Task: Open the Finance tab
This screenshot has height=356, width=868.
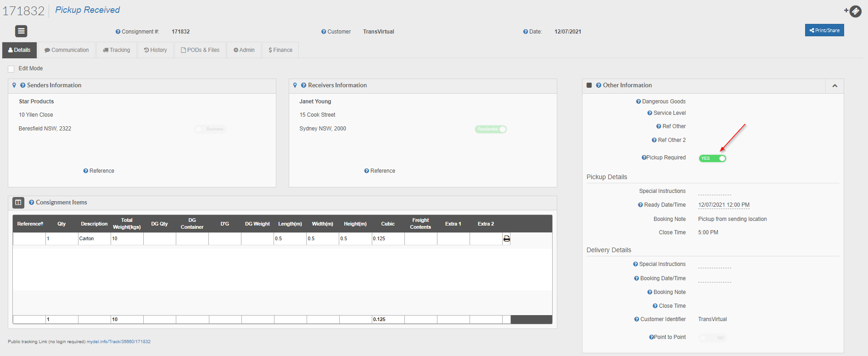Action: [280, 50]
